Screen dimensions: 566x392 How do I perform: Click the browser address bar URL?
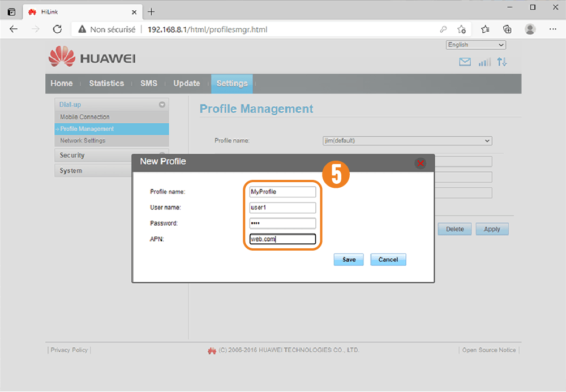click(x=208, y=29)
